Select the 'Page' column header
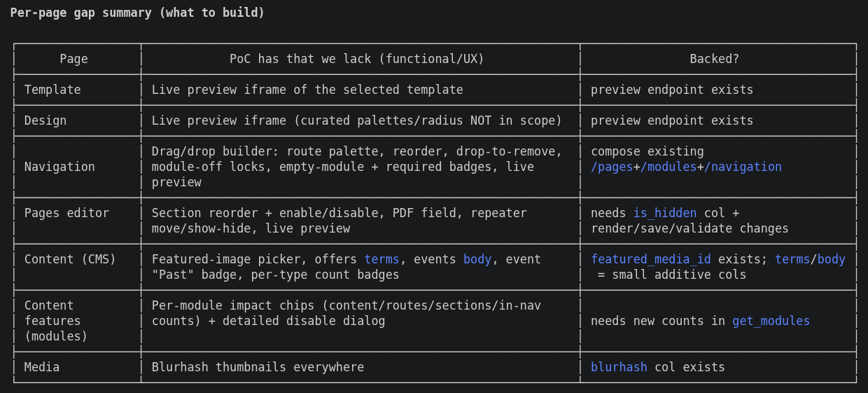The width and height of the screenshot is (868, 393). pos(73,59)
